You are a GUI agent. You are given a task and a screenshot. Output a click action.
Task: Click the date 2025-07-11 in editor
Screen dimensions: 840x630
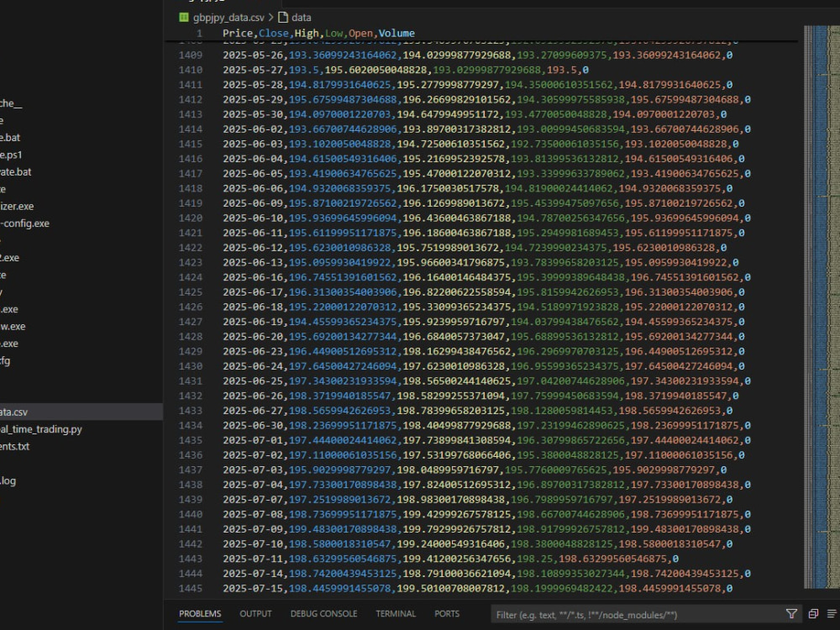(x=255, y=559)
